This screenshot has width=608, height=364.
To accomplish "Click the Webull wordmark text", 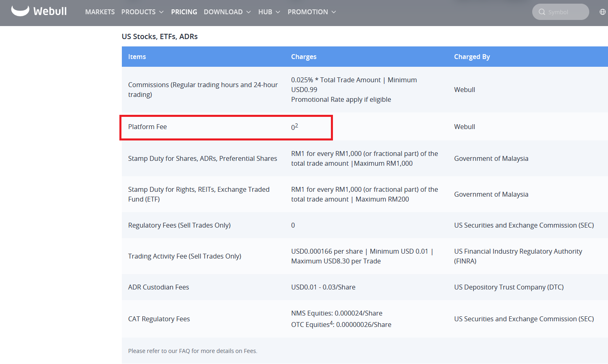I will pos(50,11).
